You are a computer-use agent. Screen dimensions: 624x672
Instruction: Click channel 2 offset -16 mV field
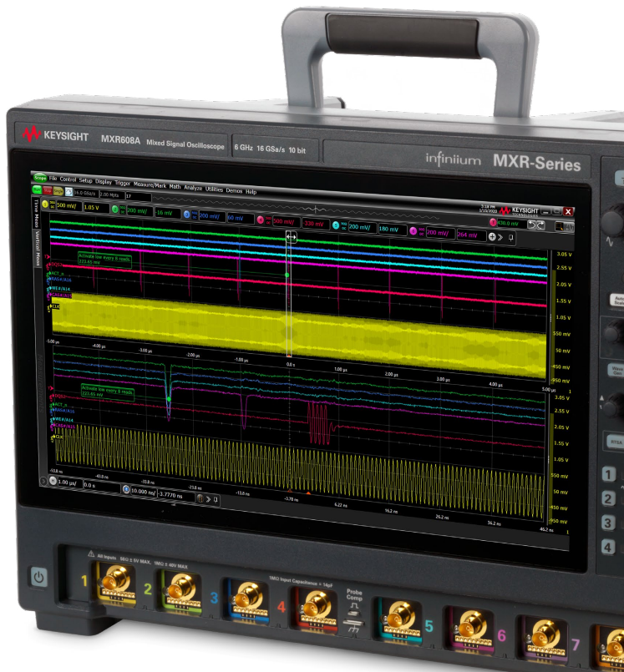tap(167, 213)
